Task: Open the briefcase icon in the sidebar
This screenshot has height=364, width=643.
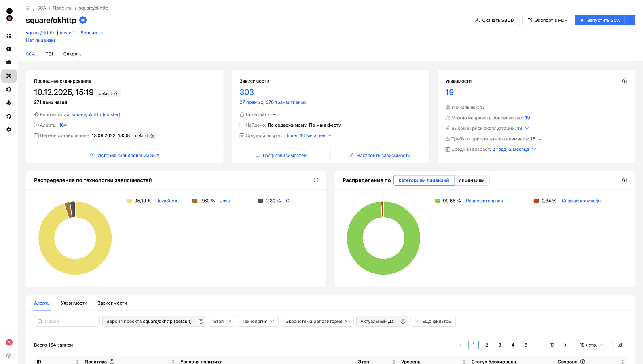Action: [x=9, y=62]
